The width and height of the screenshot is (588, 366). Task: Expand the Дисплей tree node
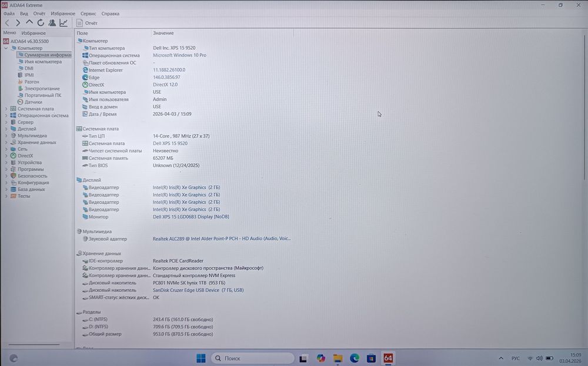[6, 129]
